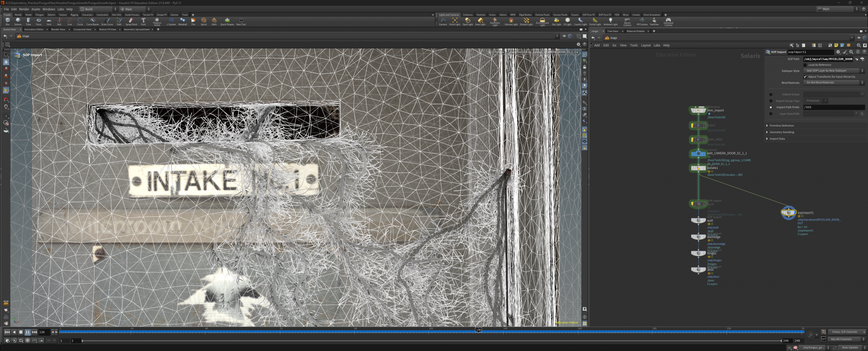Open the Sublayer Style dropdown

834,71
